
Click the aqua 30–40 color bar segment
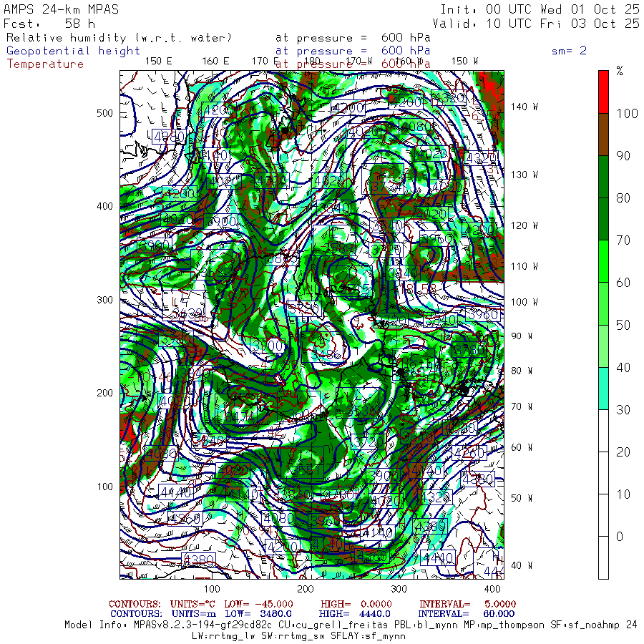pyautogui.click(x=603, y=388)
